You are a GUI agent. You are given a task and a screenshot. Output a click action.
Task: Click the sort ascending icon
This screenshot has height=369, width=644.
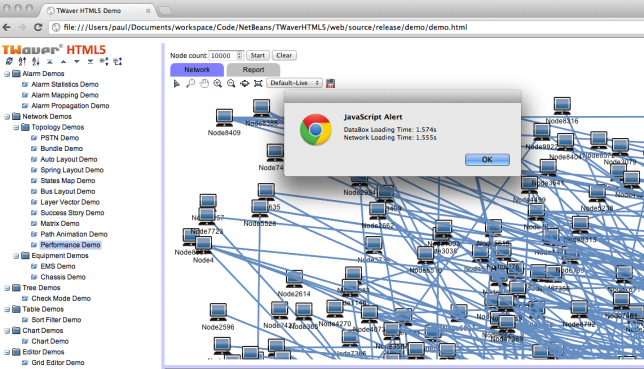tap(22, 62)
